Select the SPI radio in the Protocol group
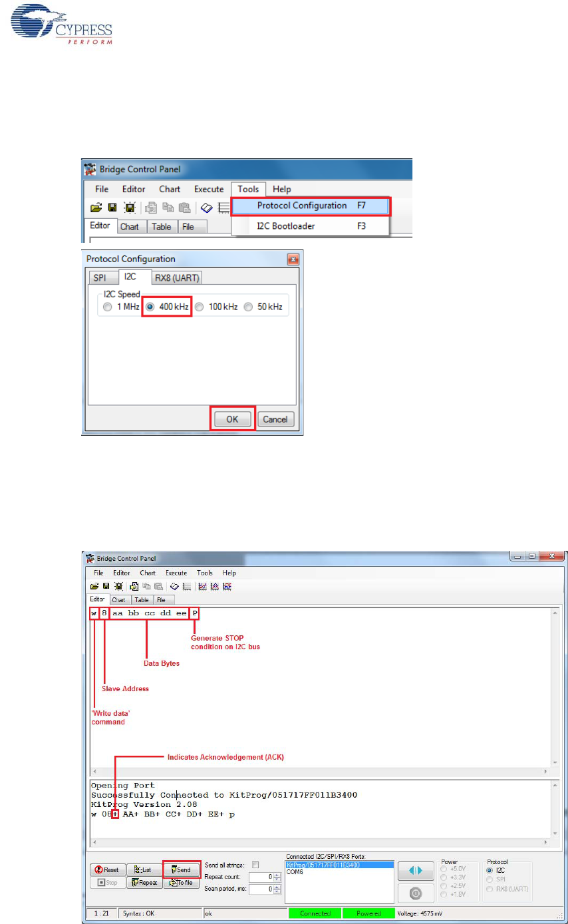The width and height of the screenshot is (568, 924). point(491,879)
